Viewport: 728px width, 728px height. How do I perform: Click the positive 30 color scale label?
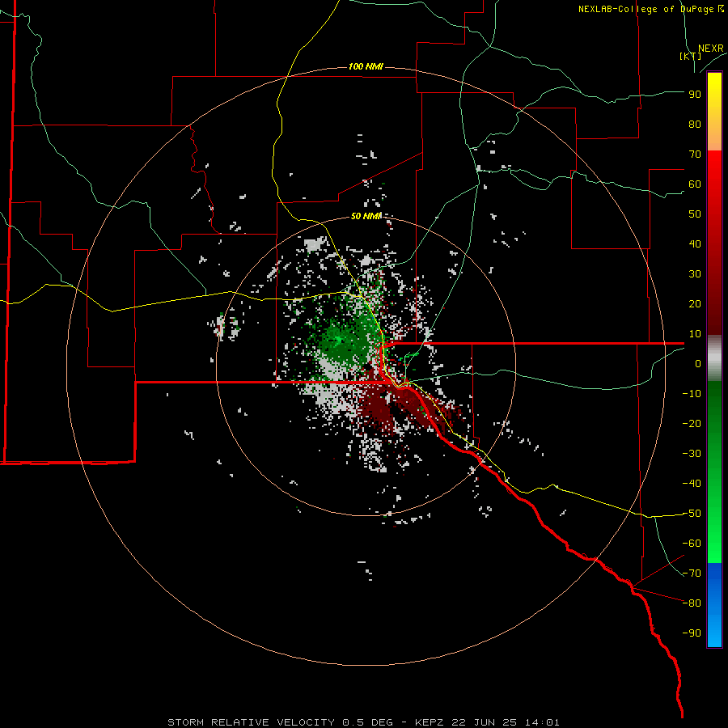695,274
